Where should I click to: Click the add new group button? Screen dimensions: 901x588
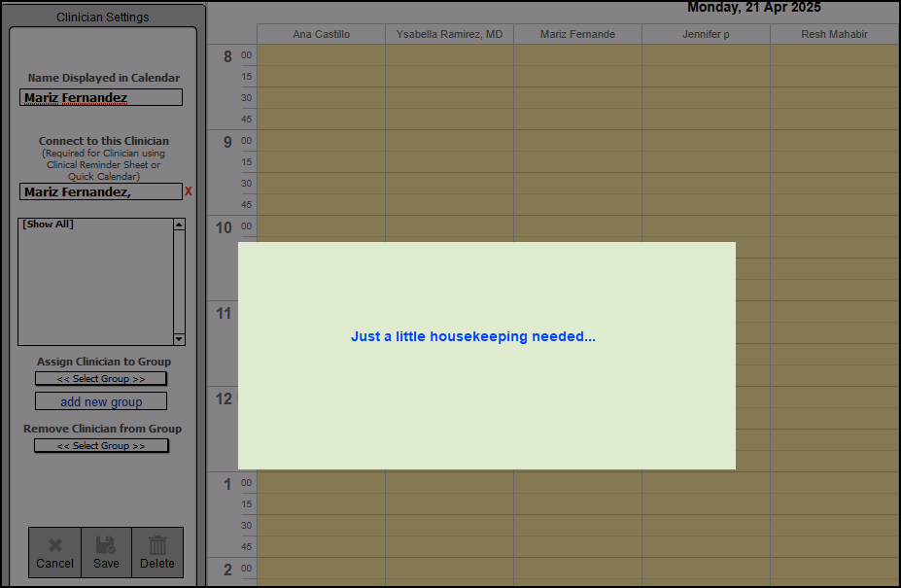point(101,401)
